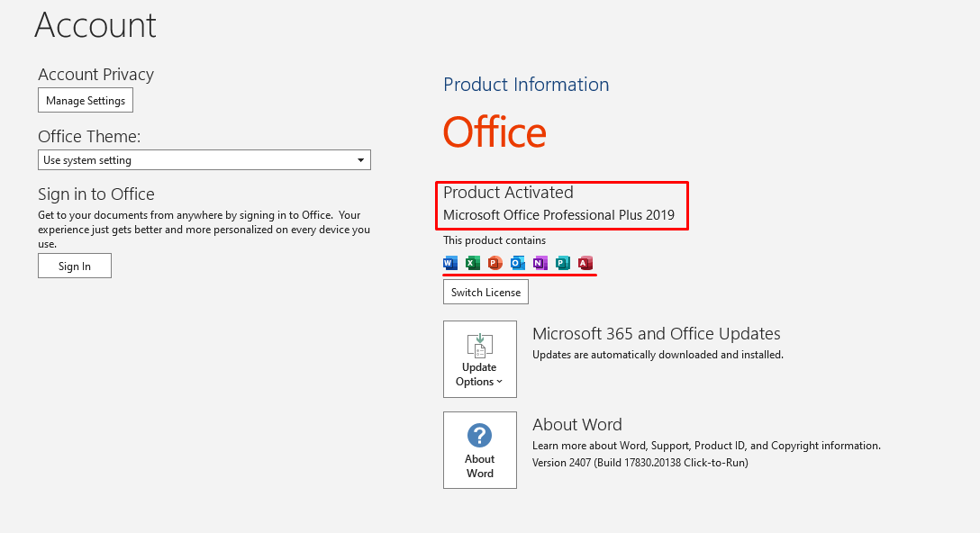Expand the Update Options chevron
The height and width of the screenshot is (533, 980).
(x=499, y=382)
